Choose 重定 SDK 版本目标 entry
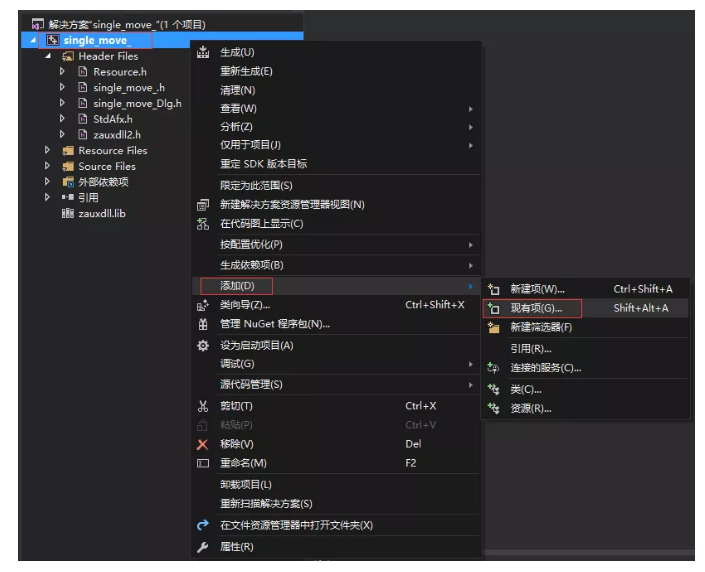Viewport: 705px width, 572px height. [x=336, y=164]
